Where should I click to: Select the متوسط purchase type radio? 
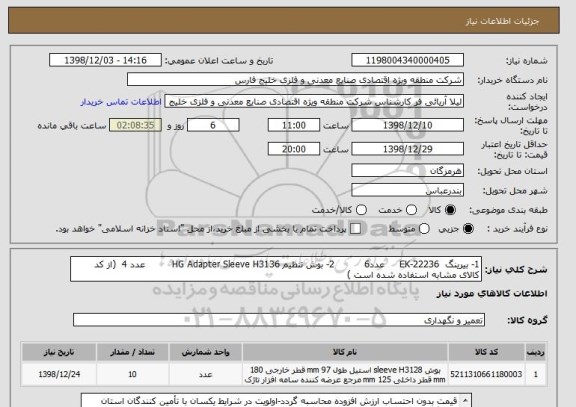tap(424, 229)
